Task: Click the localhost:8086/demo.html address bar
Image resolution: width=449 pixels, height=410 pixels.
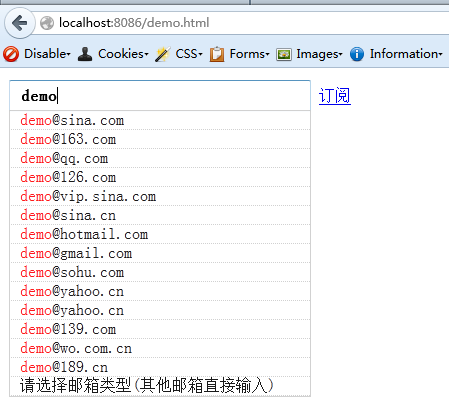Action: pos(243,23)
